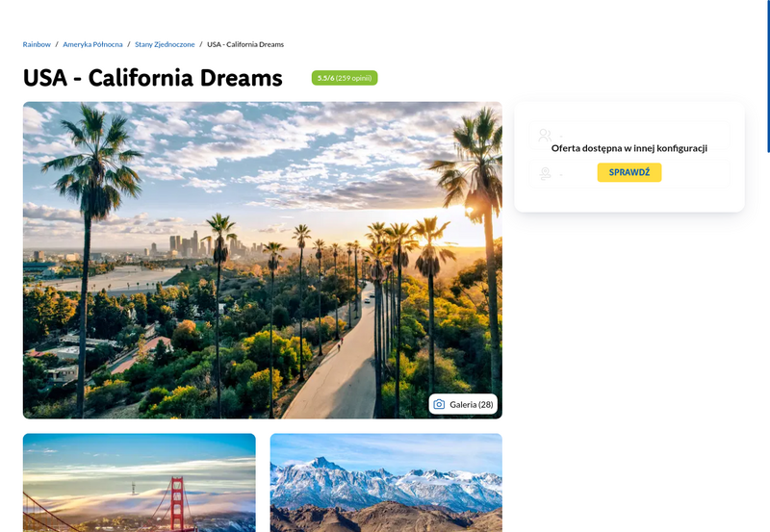
Task: Click the yellow SPRAWDŹ button
Action: tap(629, 172)
